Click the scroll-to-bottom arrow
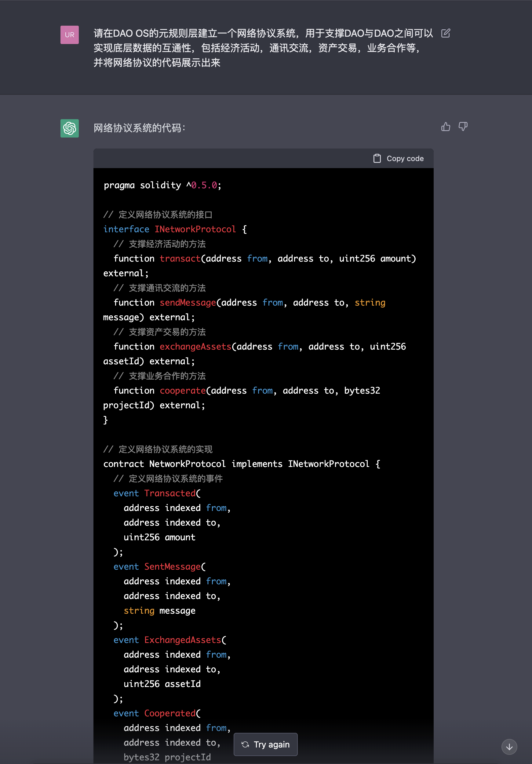532x764 pixels. (x=509, y=747)
